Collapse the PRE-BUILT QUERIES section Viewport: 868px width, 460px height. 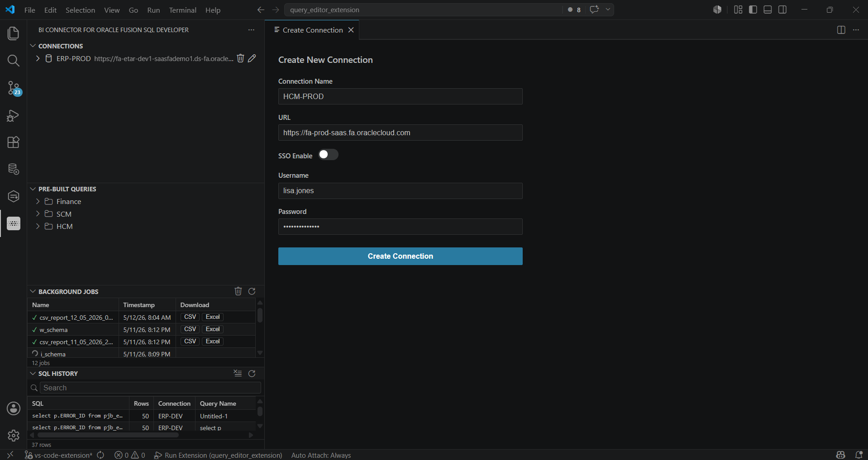click(x=33, y=189)
